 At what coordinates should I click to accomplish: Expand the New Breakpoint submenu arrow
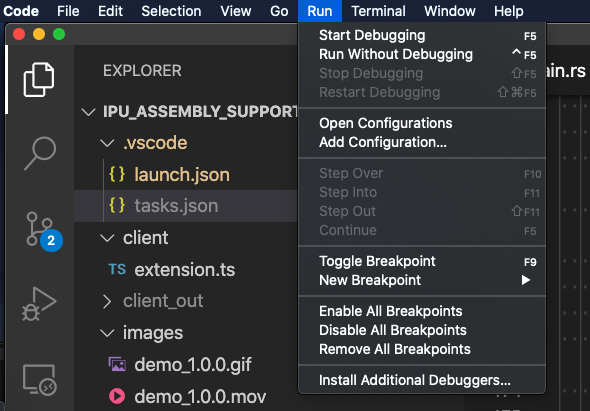(x=526, y=280)
